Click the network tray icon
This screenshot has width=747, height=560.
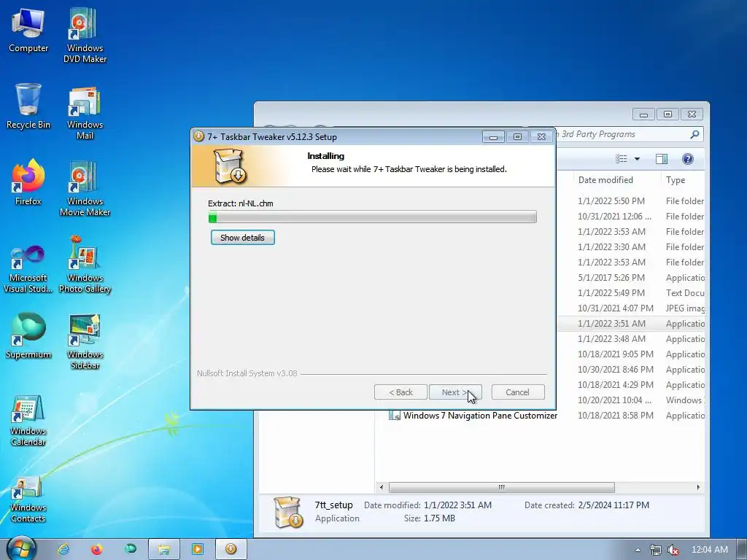(x=656, y=550)
